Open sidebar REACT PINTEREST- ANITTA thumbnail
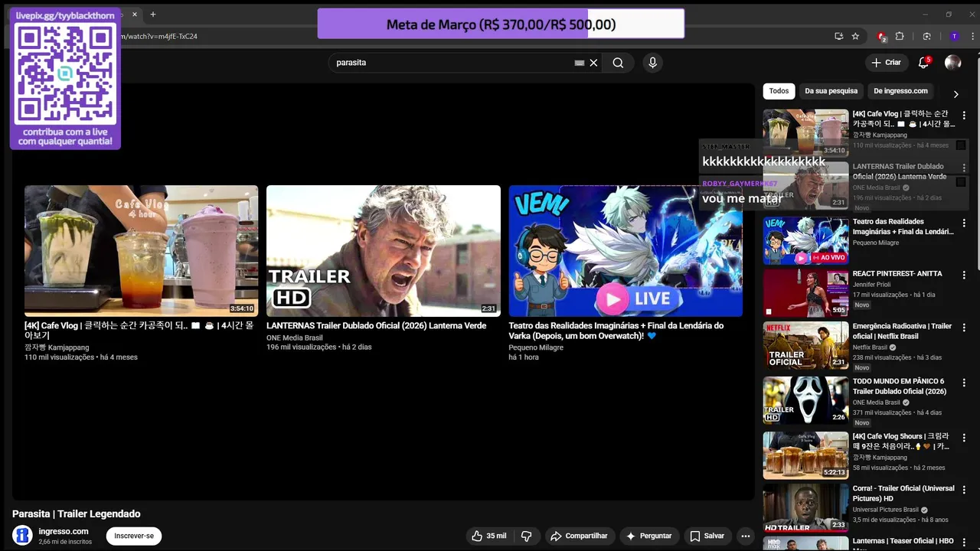The width and height of the screenshot is (980, 551). tap(805, 293)
